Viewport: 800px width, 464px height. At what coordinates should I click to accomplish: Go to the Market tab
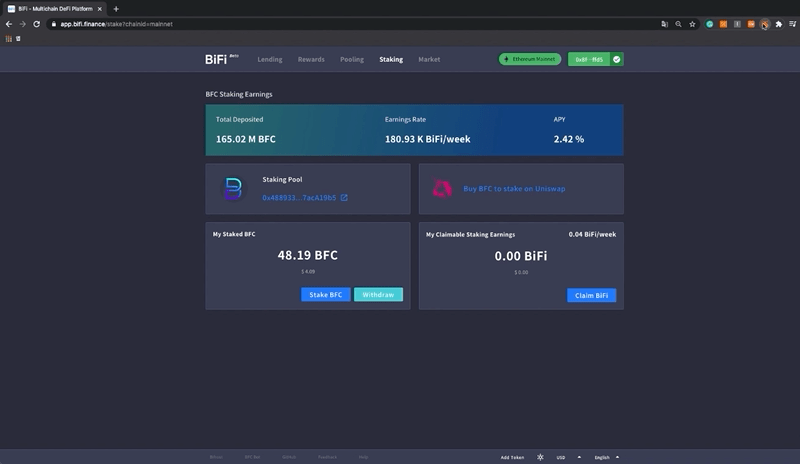coord(429,59)
